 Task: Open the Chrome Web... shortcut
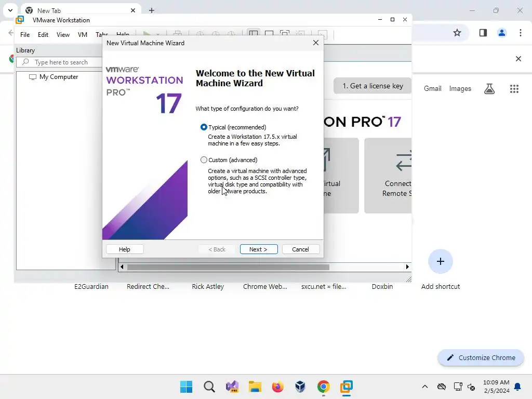(x=265, y=286)
